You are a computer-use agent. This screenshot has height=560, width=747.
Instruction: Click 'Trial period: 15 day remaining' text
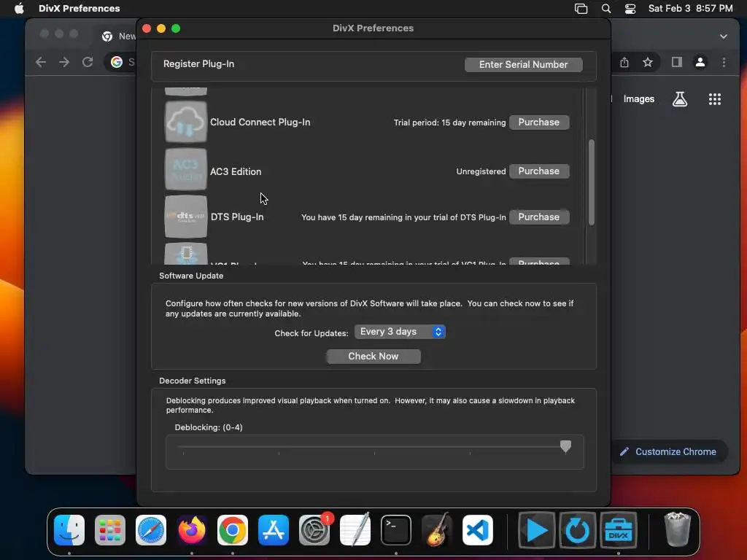pos(449,122)
